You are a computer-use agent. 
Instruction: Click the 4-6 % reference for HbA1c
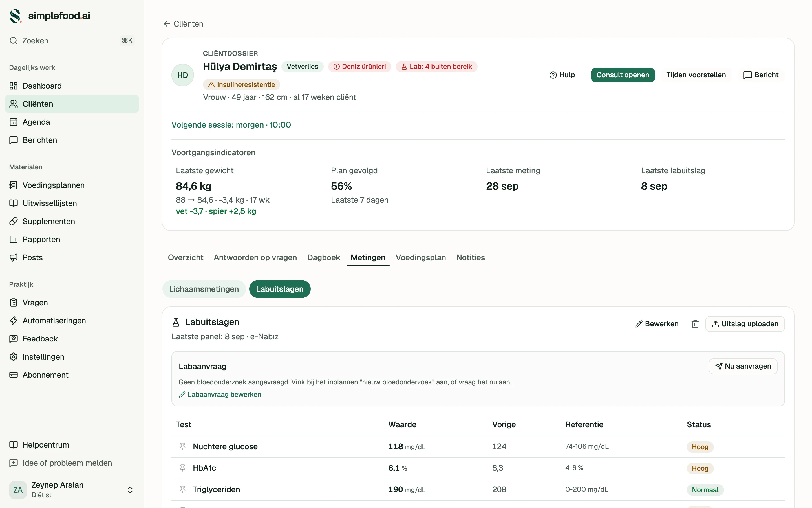click(574, 468)
